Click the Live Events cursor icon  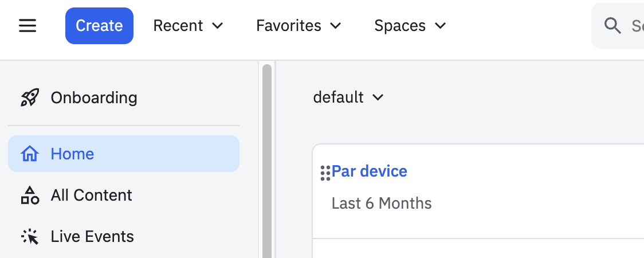[x=30, y=237]
